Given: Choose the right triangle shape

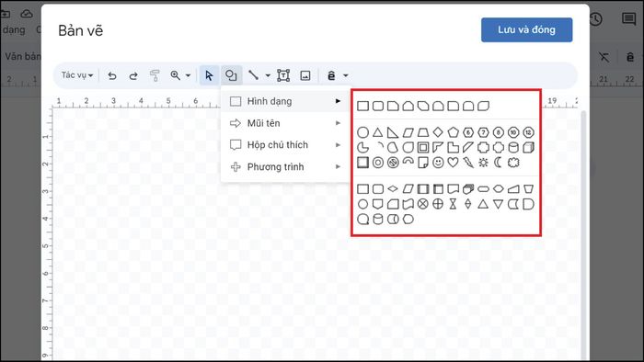Looking at the screenshot, I should tap(393, 132).
